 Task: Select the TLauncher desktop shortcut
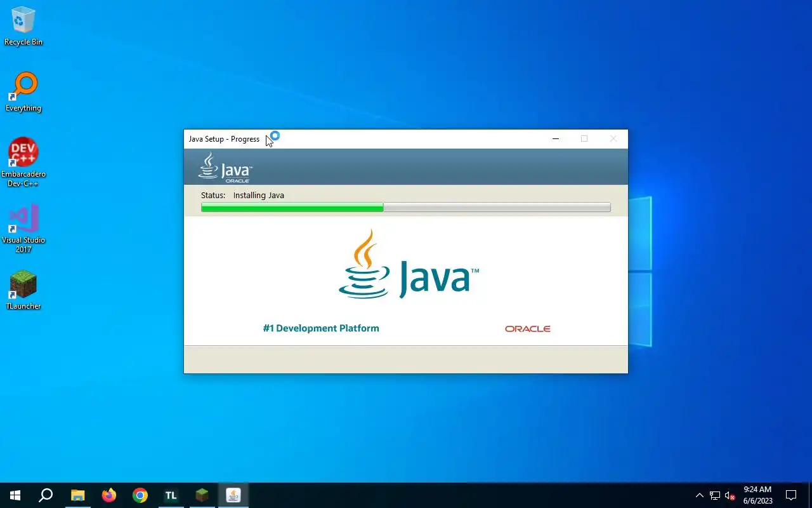[23, 291]
